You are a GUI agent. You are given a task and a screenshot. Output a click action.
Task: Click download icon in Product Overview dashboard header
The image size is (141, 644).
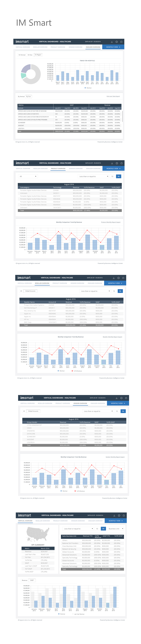(x=112, y=163)
